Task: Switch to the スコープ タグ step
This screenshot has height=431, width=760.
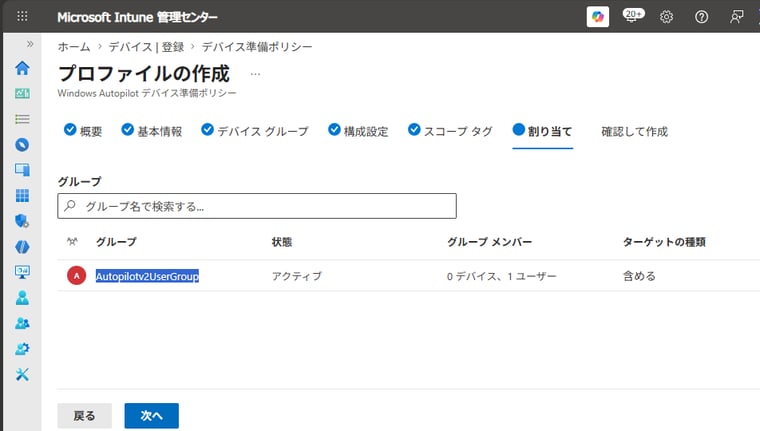Action: [450, 131]
